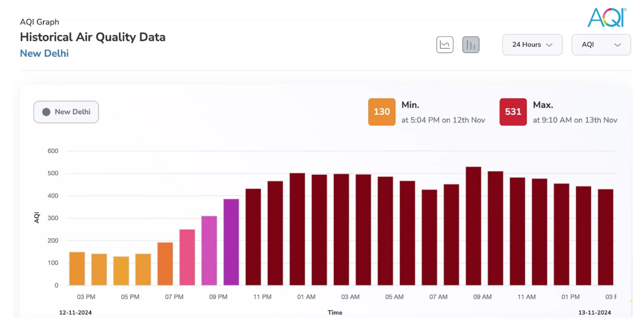
Task: Click the AQI logo icon
Action: point(607,18)
